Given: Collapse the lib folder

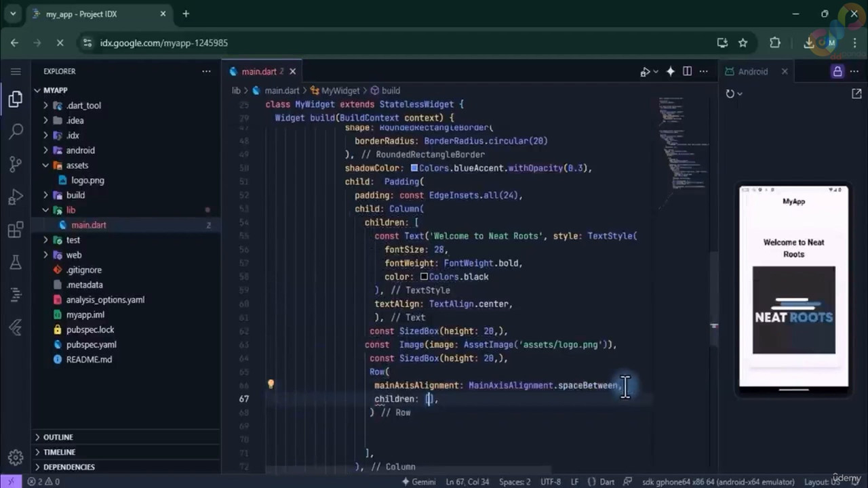Looking at the screenshot, I should 45,210.
